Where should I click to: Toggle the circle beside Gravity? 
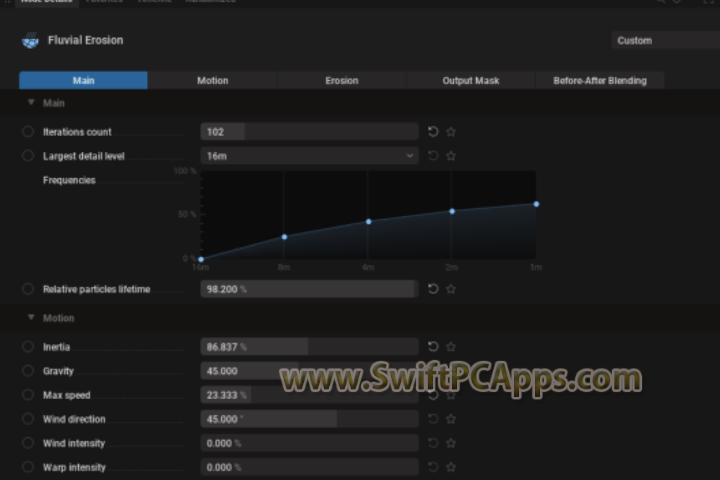(x=28, y=371)
